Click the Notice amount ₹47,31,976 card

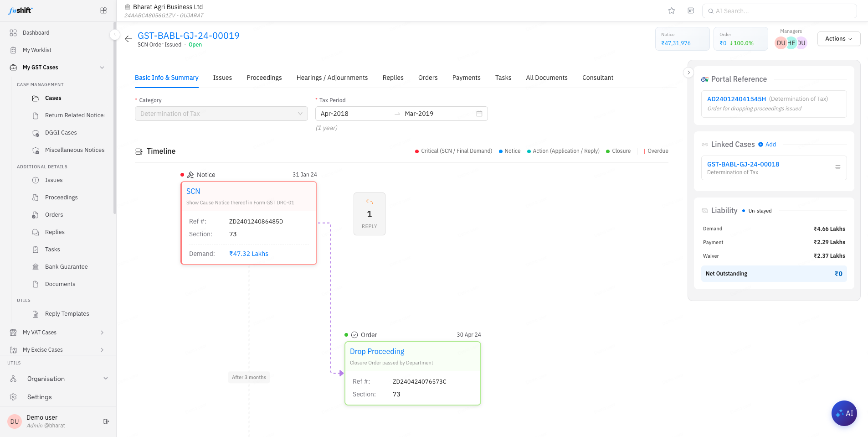point(683,39)
